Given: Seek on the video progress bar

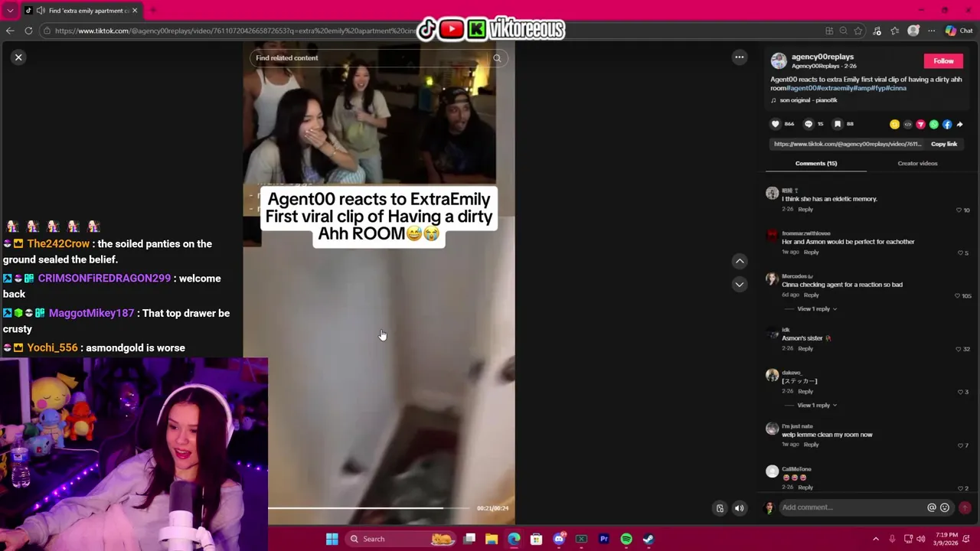Looking at the screenshot, I should (368, 508).
